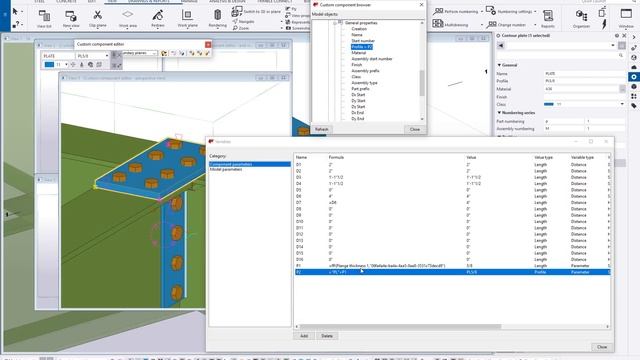Screen dimensions: 640x360
Task: Open the Perform numbering dropdown arrow
Action: (x=482, y=11)
